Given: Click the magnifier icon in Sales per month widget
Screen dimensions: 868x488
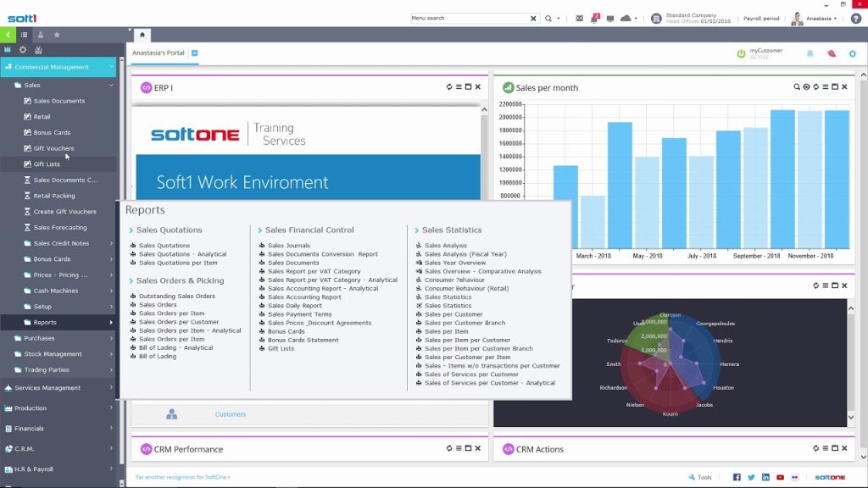Looking at the screenshot, I should (x=796, y=87).
